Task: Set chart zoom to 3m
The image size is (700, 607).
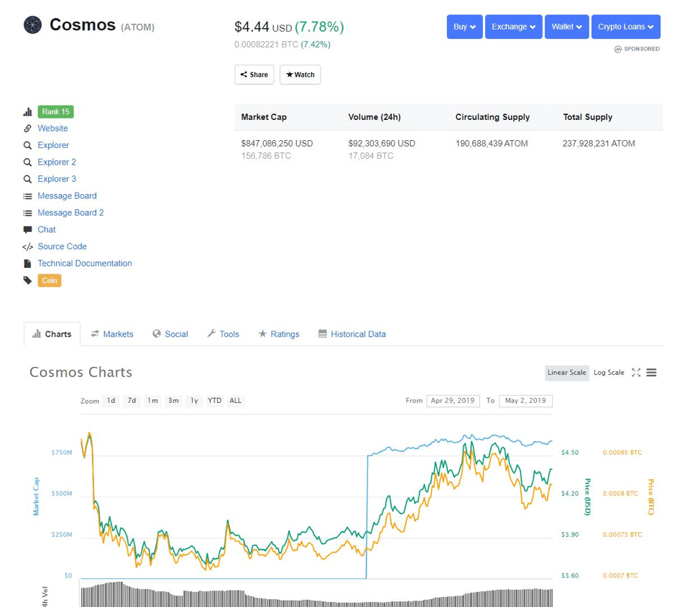Action: point(173,401)
